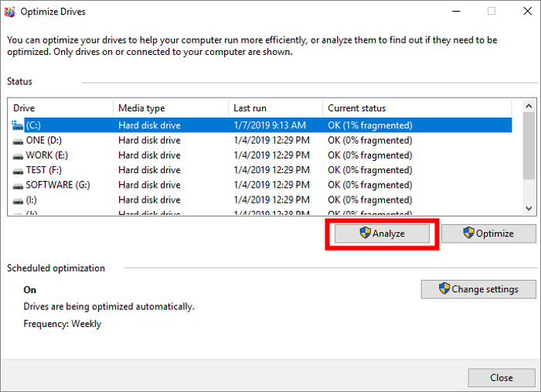Select the ONE (D:) drive
This screenshot has height=392, width=541.
(262, 140)
